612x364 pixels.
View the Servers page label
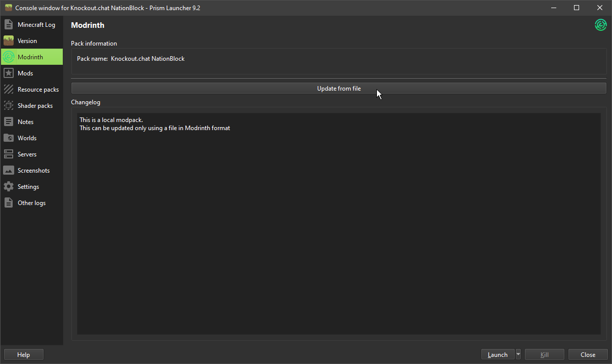coord(27,154)
